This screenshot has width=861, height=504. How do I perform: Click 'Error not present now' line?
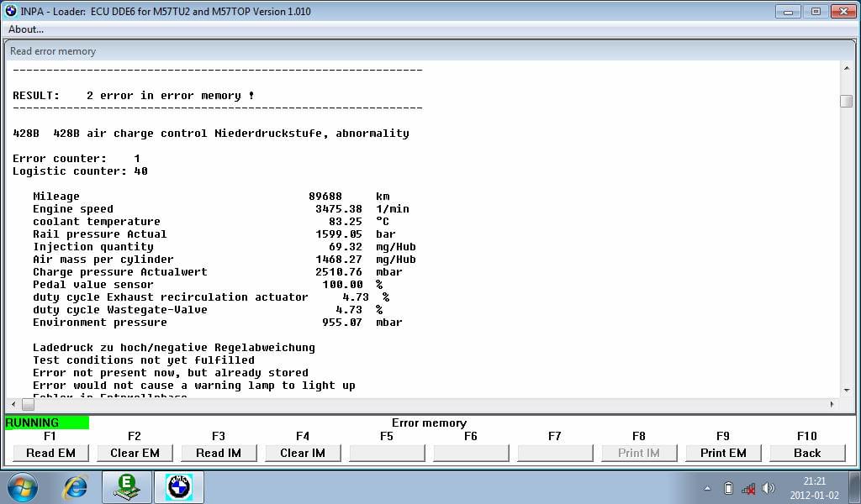coord(171,373)
